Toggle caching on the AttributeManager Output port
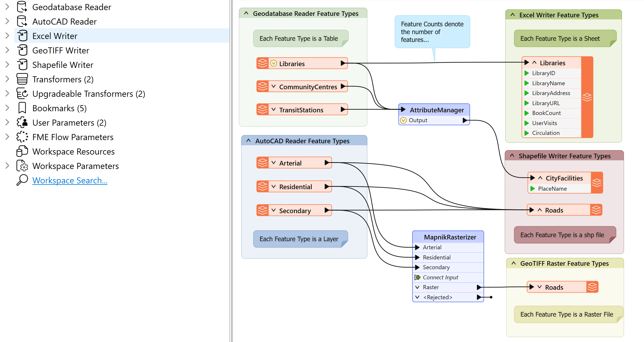Screen dimensions: 644x342 click(403, 120)
